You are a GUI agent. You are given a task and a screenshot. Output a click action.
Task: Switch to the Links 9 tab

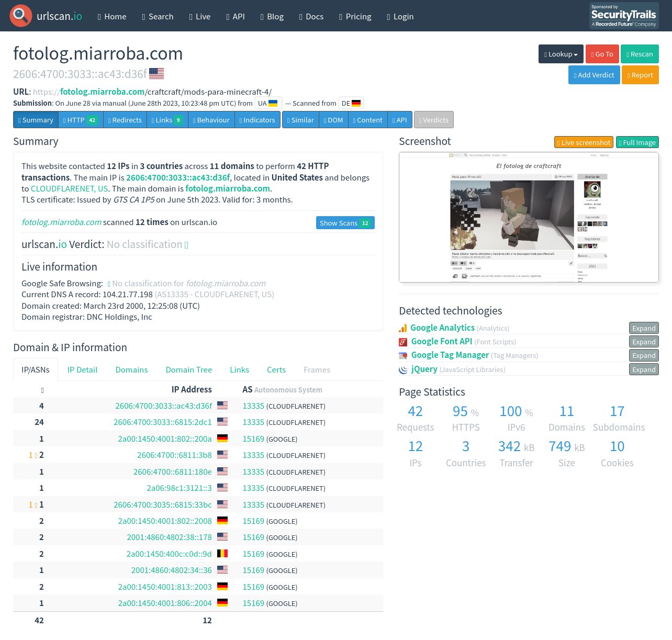click(167, 120)
